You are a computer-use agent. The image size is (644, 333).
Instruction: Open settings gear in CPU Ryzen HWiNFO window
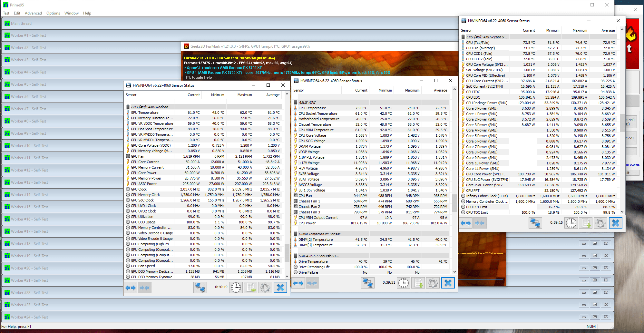600,223
